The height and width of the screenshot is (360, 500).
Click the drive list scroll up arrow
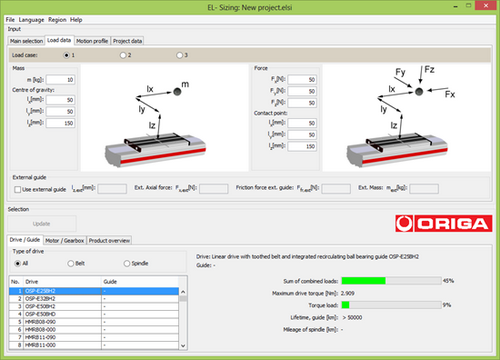(x=183, y=292)
